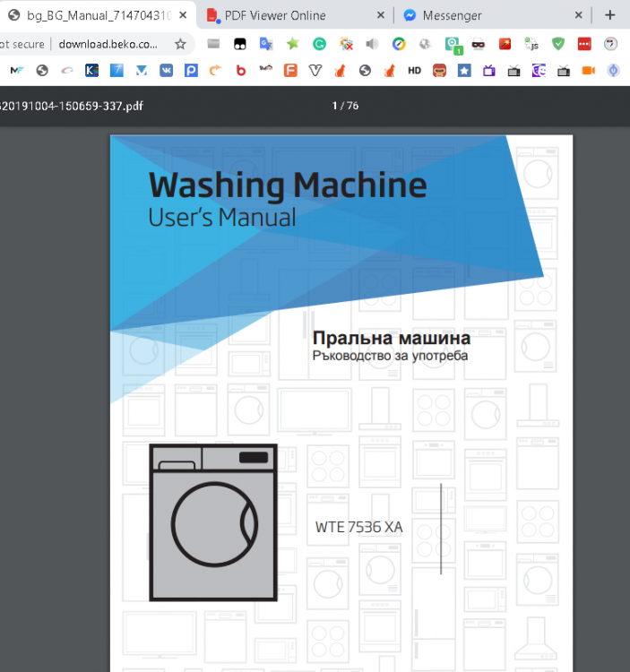Click the gray speaker extension icon
630x672 pixels.
(x=373, y=44)
